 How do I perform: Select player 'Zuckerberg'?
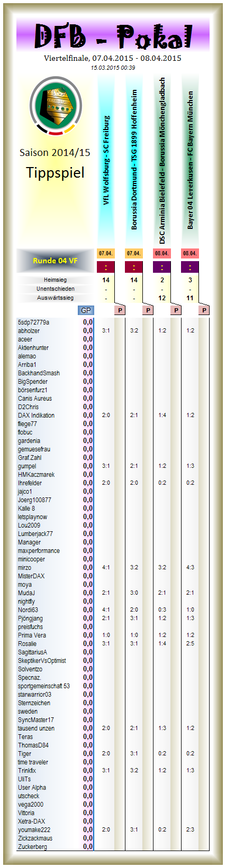tap(32, 846)
